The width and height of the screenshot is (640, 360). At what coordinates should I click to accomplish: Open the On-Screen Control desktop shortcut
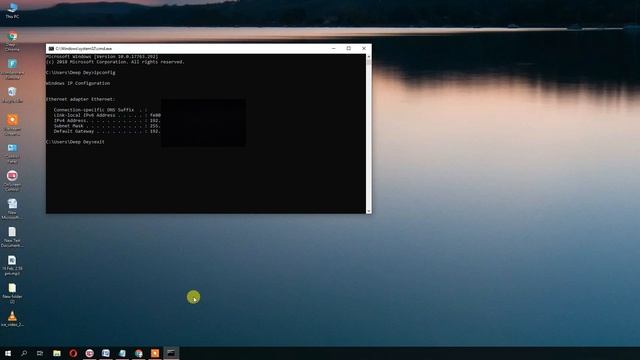[x=12, y=181]
